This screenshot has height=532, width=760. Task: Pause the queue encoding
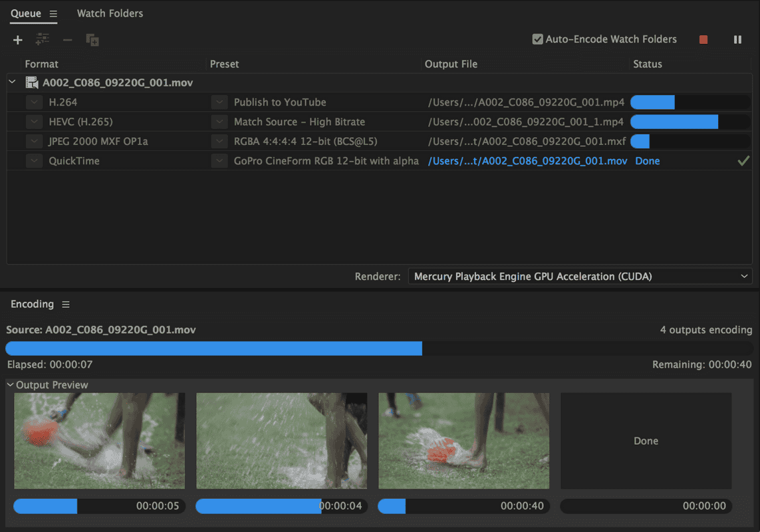coord(737,40)
